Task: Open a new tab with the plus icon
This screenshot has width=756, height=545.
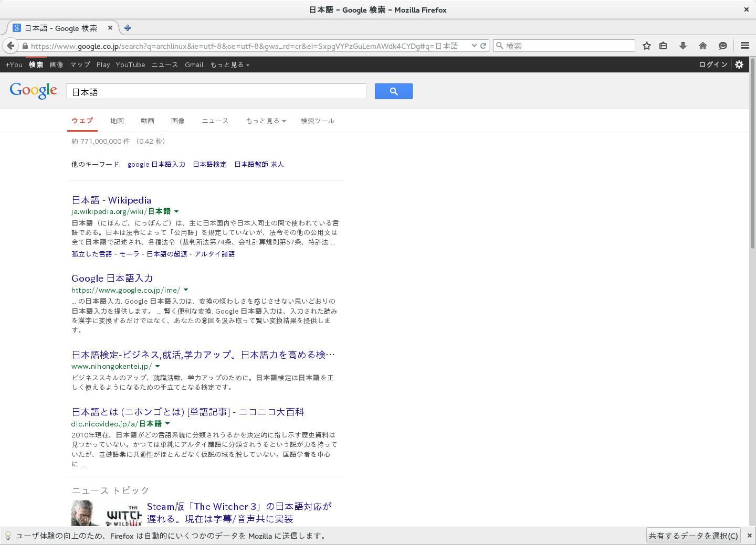Action: [x=128, y=28]
